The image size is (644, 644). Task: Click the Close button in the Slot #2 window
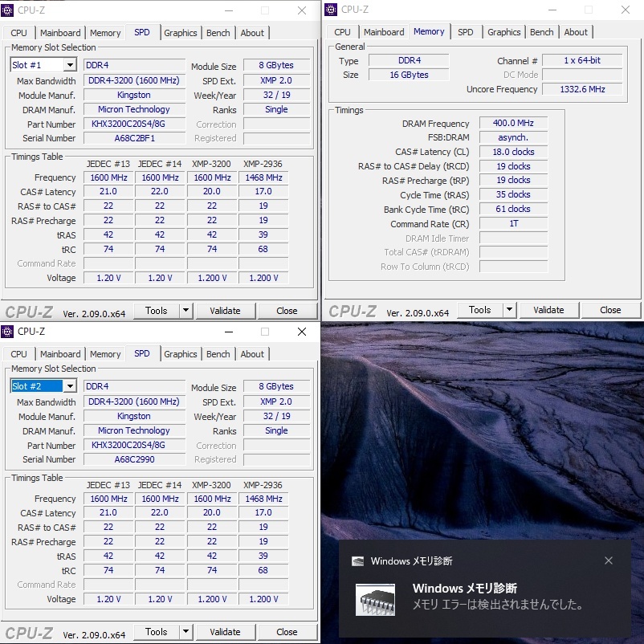point(287,632)
